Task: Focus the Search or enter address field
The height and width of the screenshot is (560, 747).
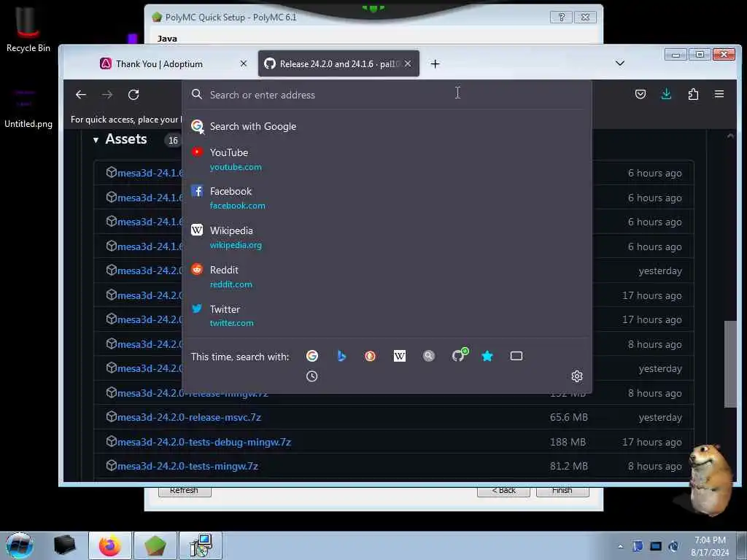Action: (387, 95)
